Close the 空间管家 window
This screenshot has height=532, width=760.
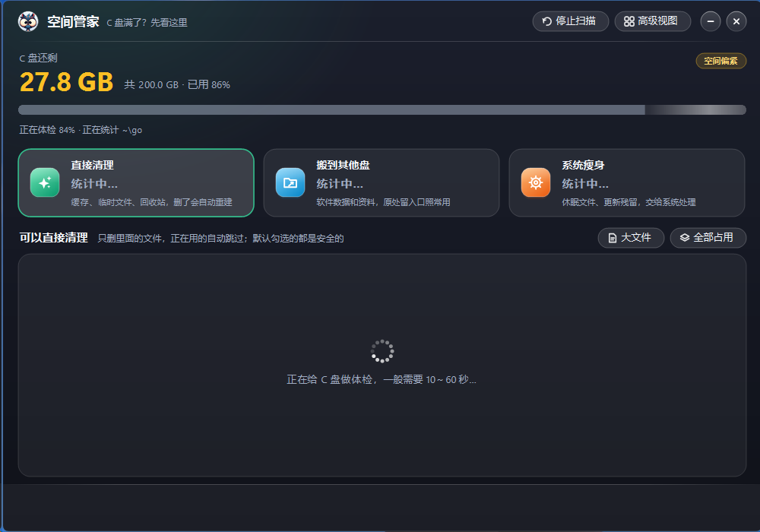[x=736, y=21]
